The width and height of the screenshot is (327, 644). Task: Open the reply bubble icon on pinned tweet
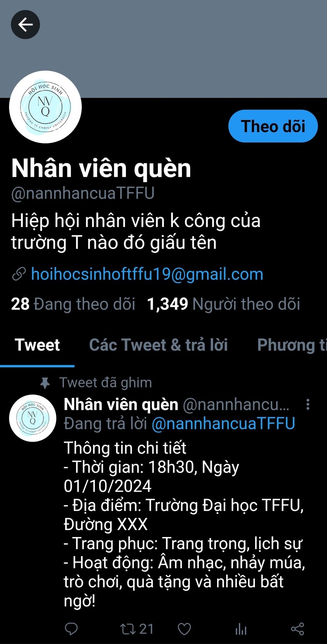[71, 629]
